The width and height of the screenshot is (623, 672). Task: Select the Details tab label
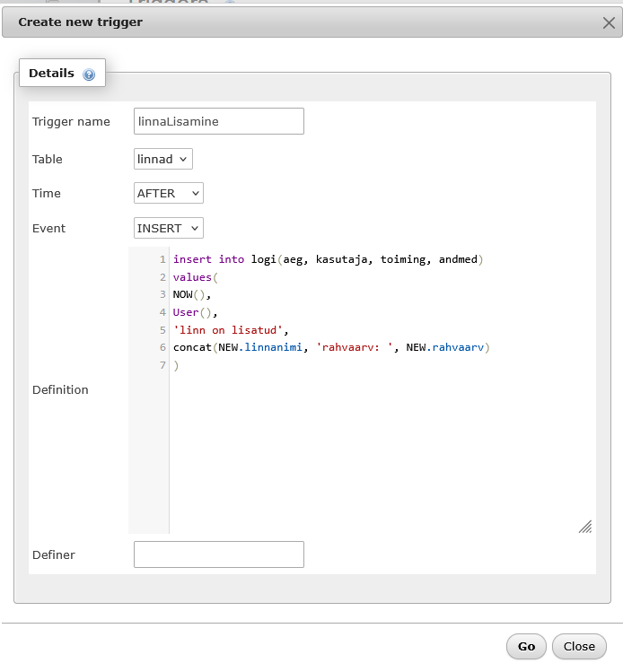click(x=51, y=74)
